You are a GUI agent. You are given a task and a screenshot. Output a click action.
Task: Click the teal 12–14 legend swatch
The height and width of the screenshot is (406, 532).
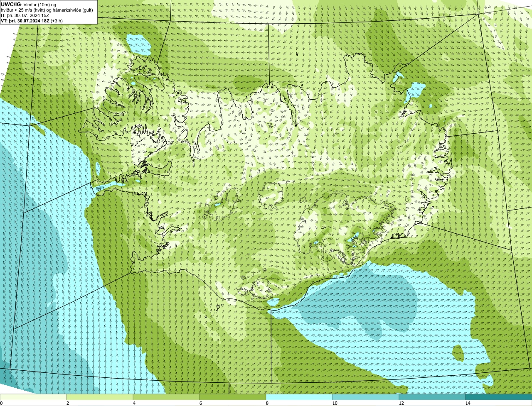(432, 397)
